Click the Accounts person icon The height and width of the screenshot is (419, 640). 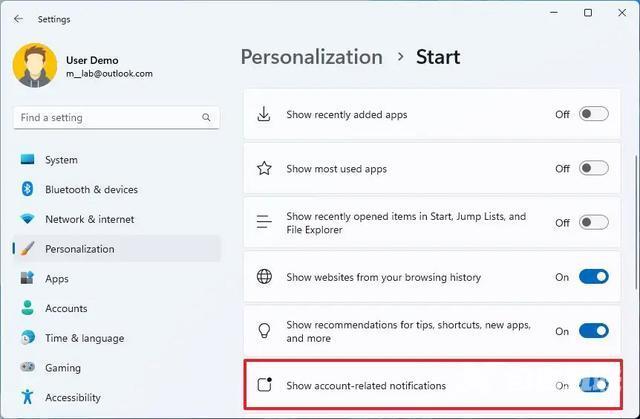(27, 309)
